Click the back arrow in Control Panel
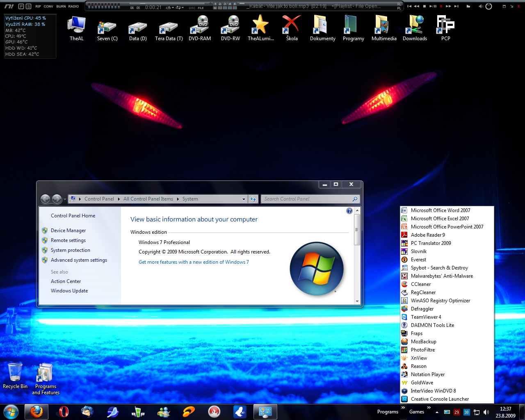Viewport: 525px width, 420px height. (x=46, y=199)
